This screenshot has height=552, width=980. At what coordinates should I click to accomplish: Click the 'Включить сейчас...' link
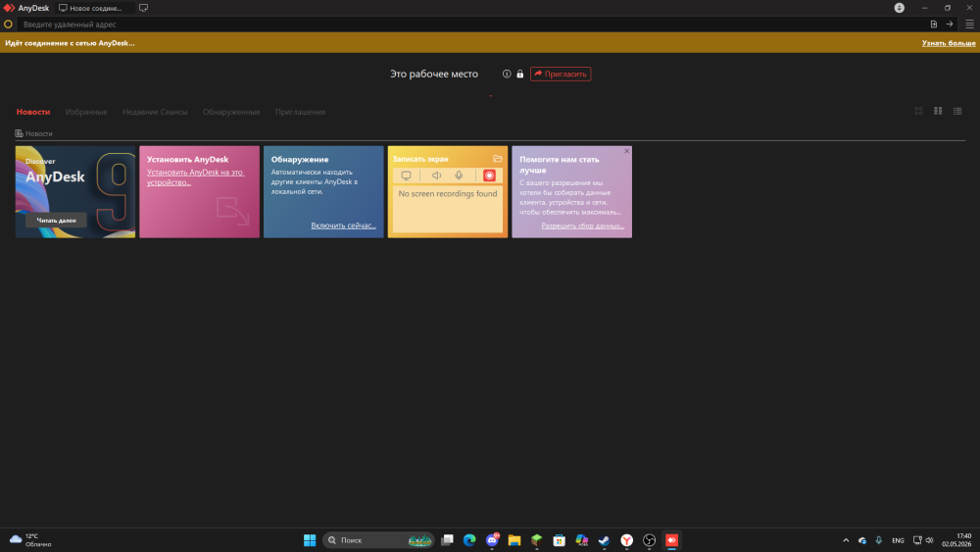pos(344,226)
